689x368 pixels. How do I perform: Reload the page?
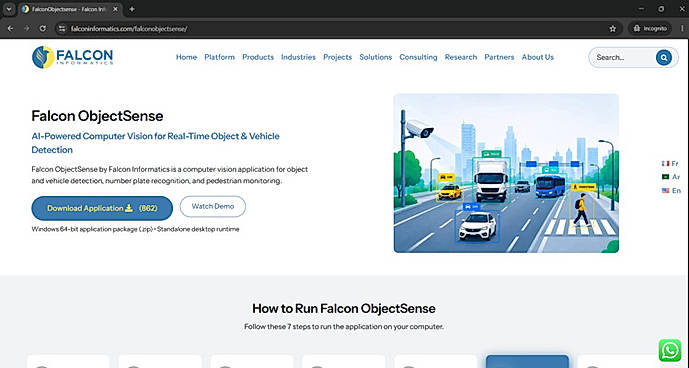[x=43, y=29]
